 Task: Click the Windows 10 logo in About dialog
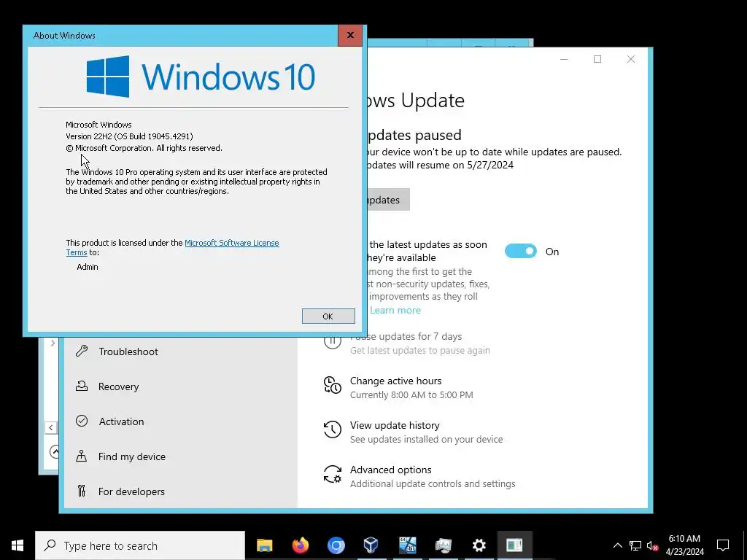[201, 76]
